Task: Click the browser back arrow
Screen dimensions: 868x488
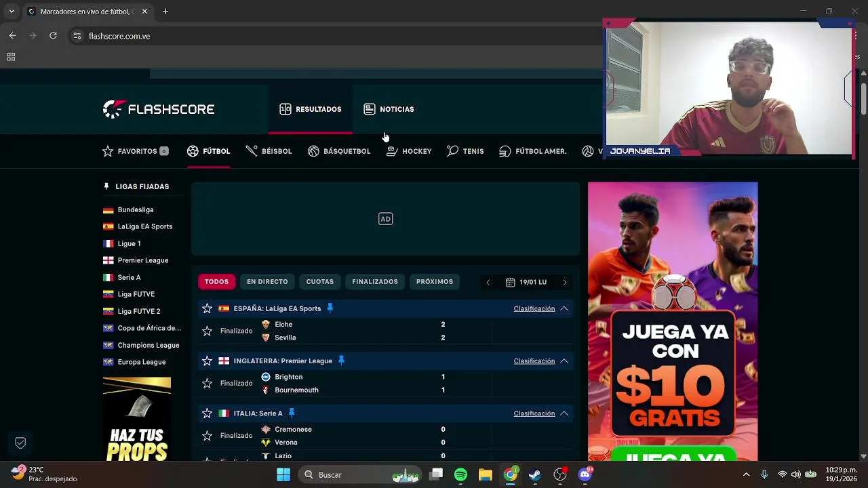Action: (12, 36)
